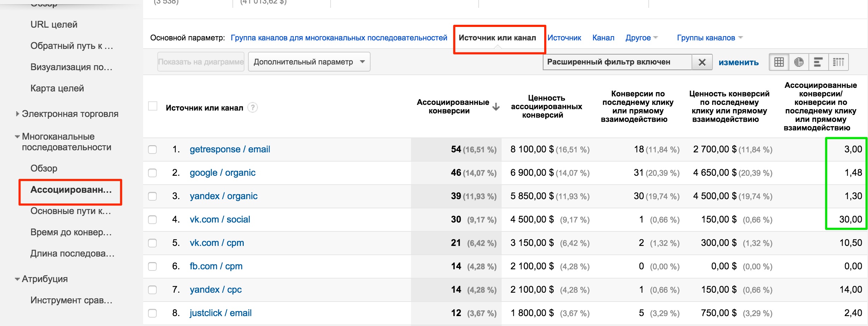Check the yandex / organic row checkbox

pyautogui.click(x=152, y=196)
